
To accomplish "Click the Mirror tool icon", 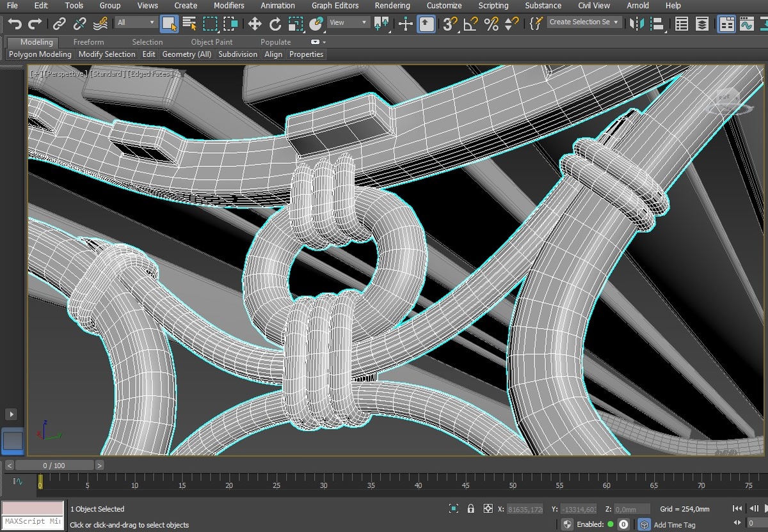I will (636, 24).
